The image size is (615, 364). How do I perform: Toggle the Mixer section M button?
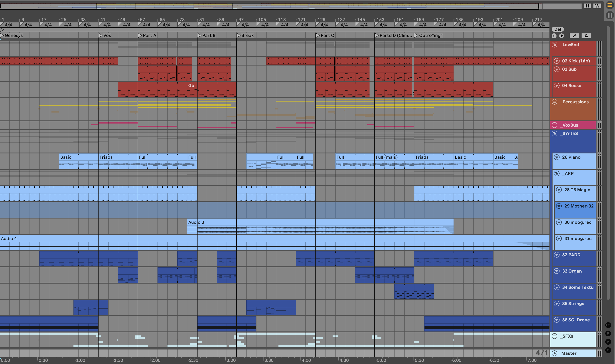tap(608, 342)
